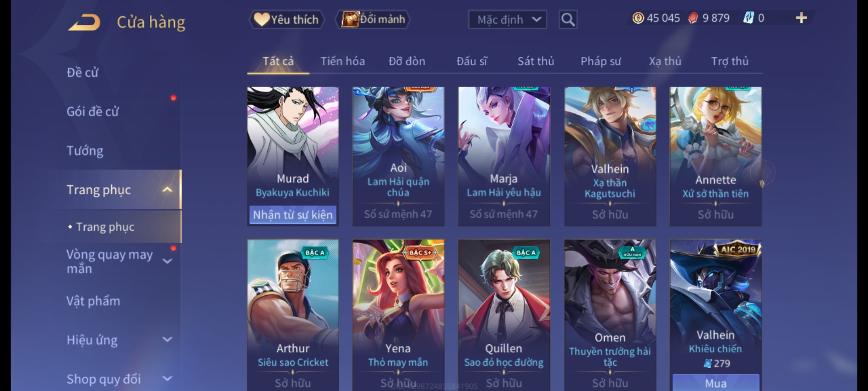Click the Nhận từ sự kiện button
868x391 pixels.
point(293,215)
